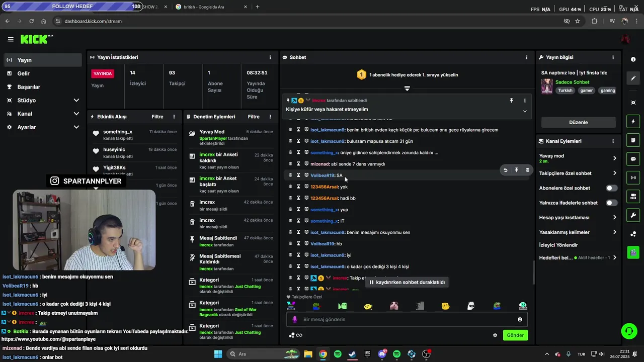Click the green clapperboard clip icon

click(x=633, y=252)
